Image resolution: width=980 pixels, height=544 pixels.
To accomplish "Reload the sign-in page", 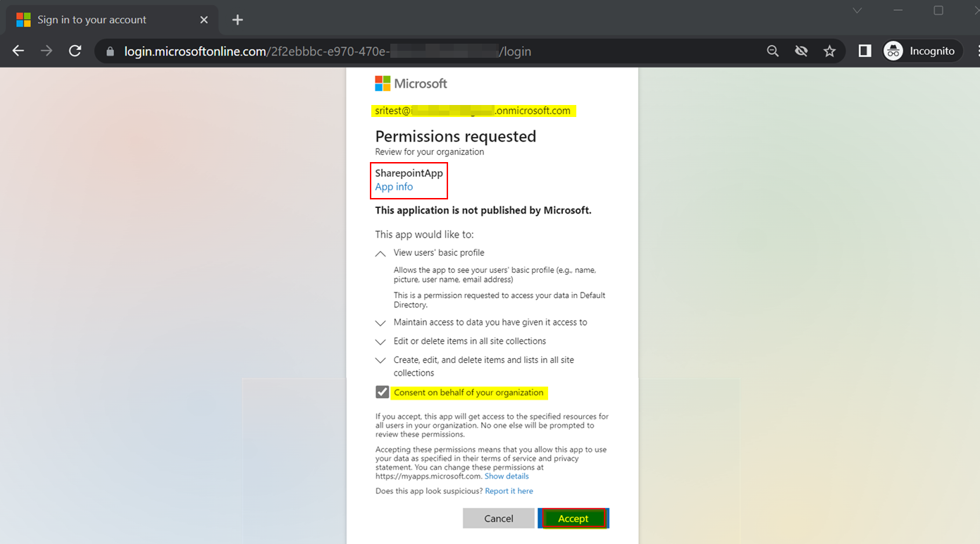I will coord(75,51).
